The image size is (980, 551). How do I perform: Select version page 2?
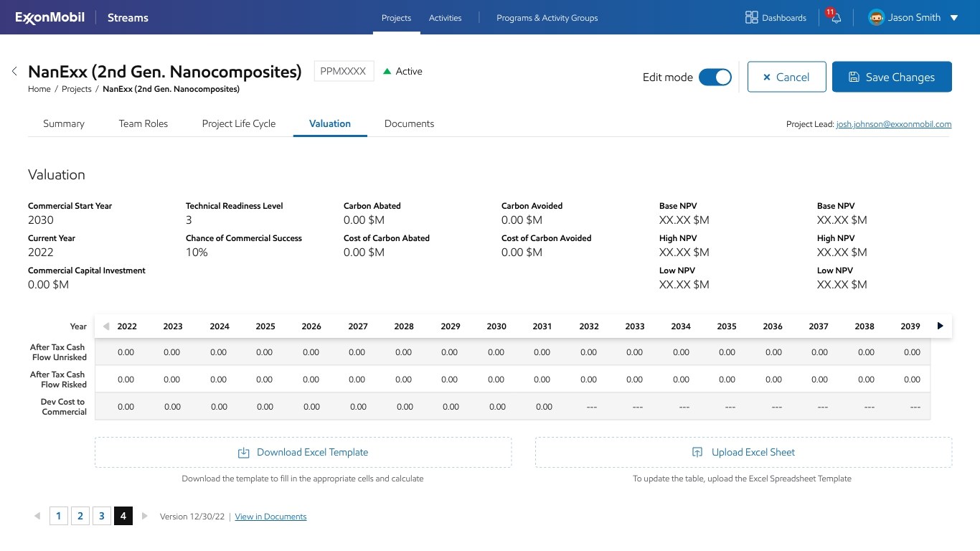click(80, 516)
